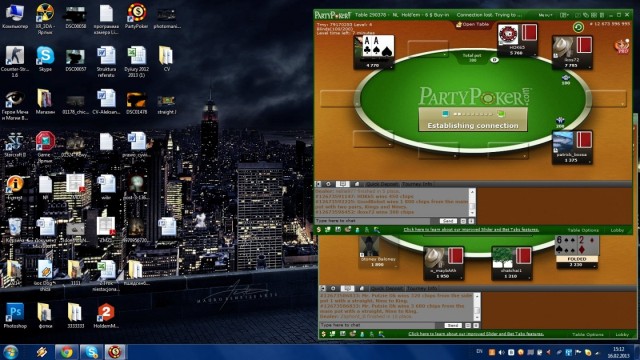This screenshot has height=360, width=640.
Task: Select the FOLDED 2 230 seat in back table
Action: coord(577,252)
